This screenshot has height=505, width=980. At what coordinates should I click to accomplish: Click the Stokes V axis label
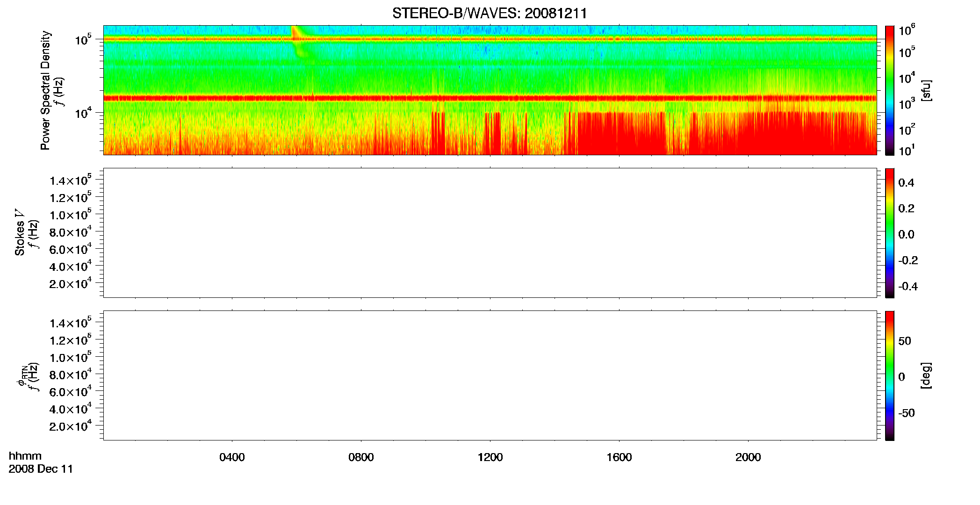tap(20, 233)
